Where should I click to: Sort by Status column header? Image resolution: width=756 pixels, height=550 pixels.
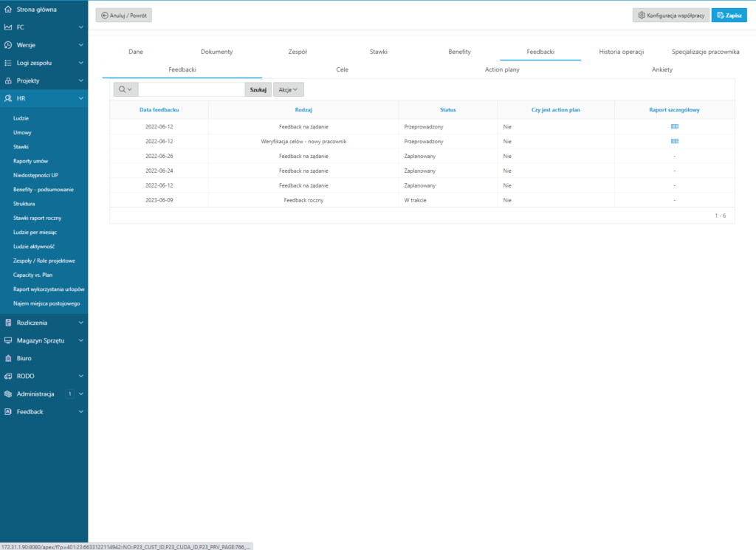pos(448,110)
